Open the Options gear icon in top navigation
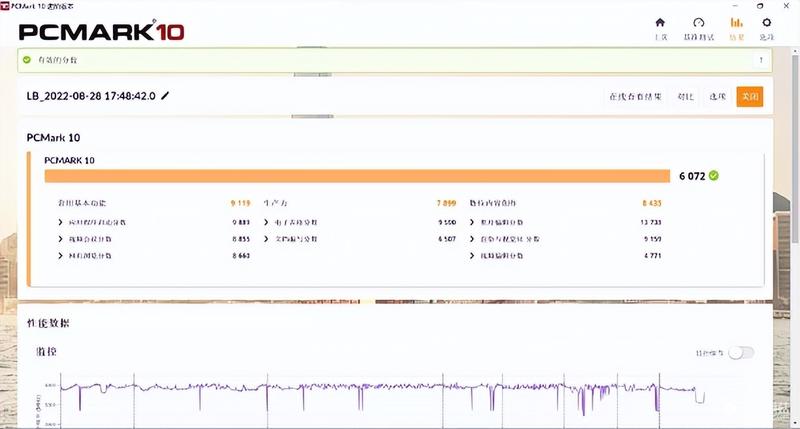The image size is (800, 429). pyautogui.click(x=766, y=22)
